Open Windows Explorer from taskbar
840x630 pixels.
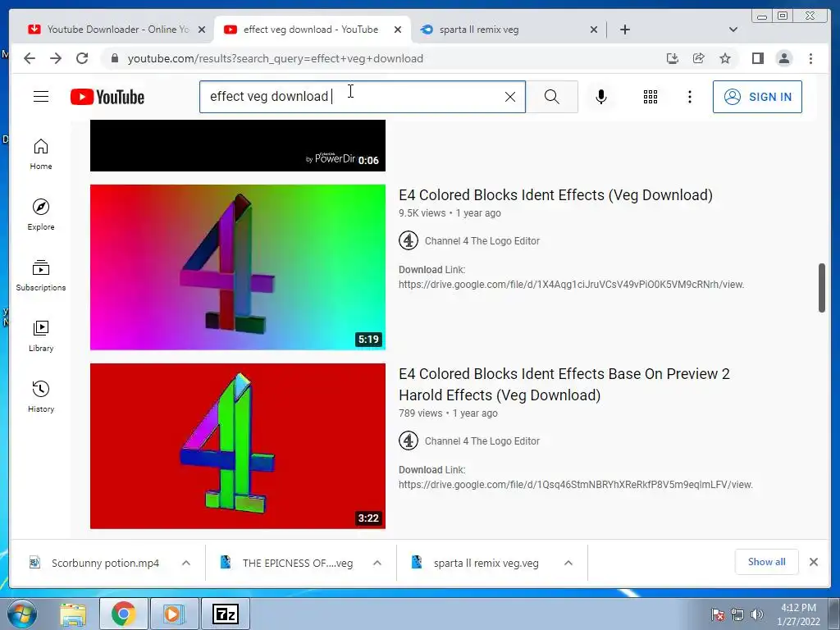click(x=73, y=614)
